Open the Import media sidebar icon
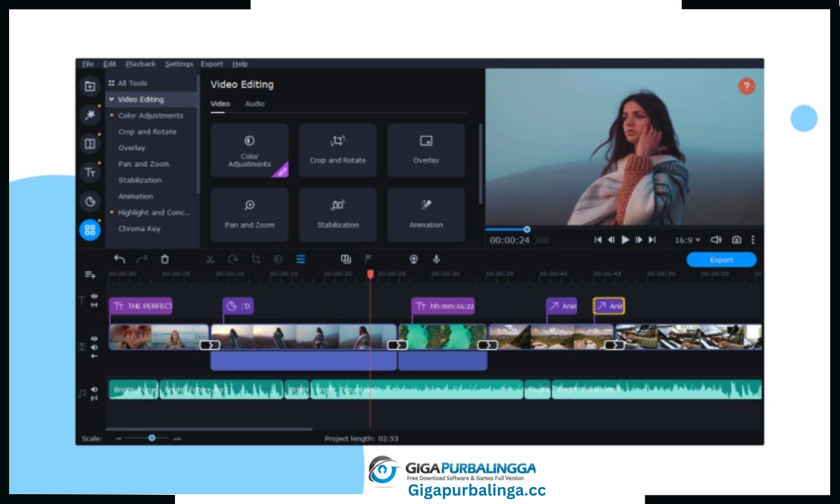The height and width of the screenshot is (504, 840). 90,86
